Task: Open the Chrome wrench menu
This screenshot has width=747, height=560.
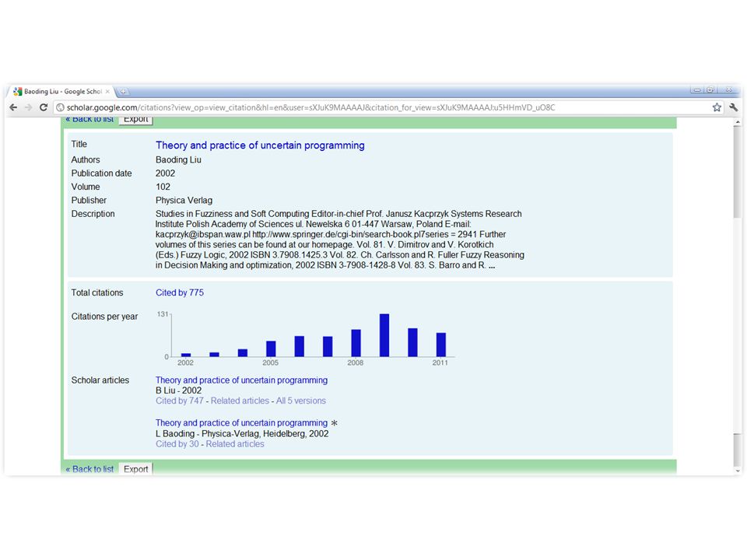Action: point(734,107)
